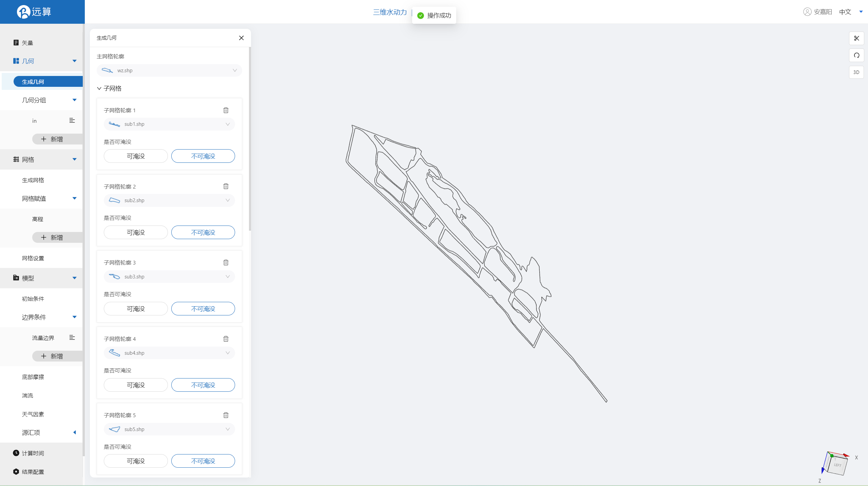This screenshot has width=868, height=486.
Task: Delete sub-grid outline 5 via trash icon
Action: [x=226, y=415]
